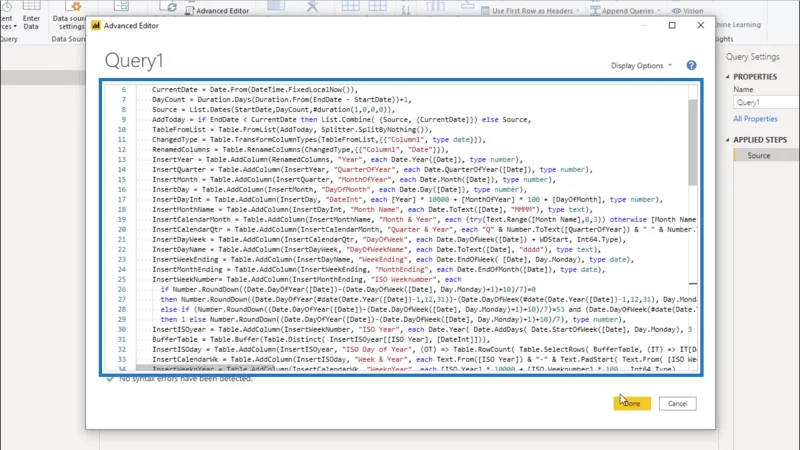Click the InsertDay code line
Image resolution: width=800 pixels, height=450 pixels.
click(x=339, y=189)
